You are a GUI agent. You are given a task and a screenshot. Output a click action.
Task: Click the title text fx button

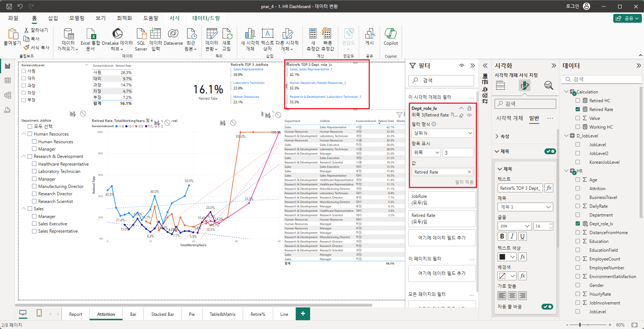(548, 188)
